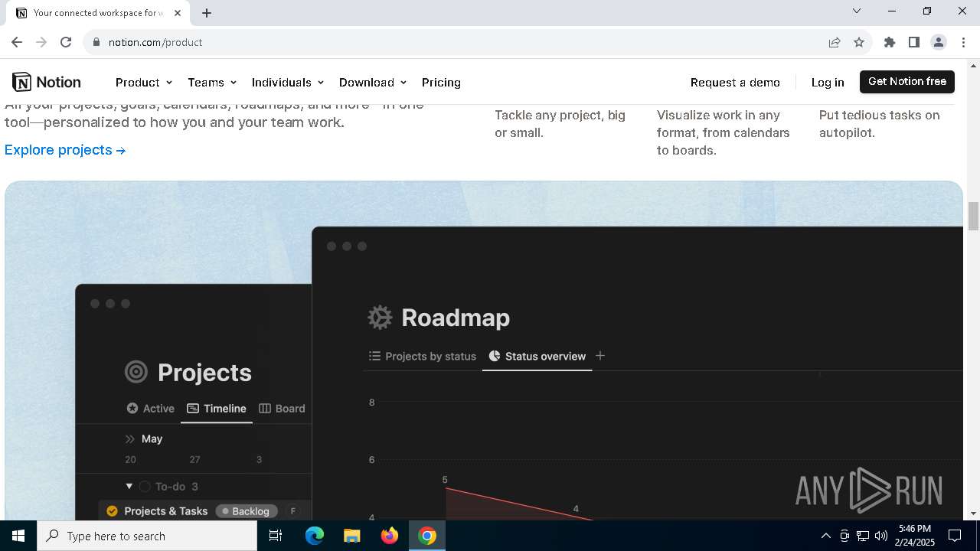Image resolution: width=980 pixels, height=551 pixels.
Task: Bookmark this page with the star icon
Action: pyautogui.click(x=859, y=42)
